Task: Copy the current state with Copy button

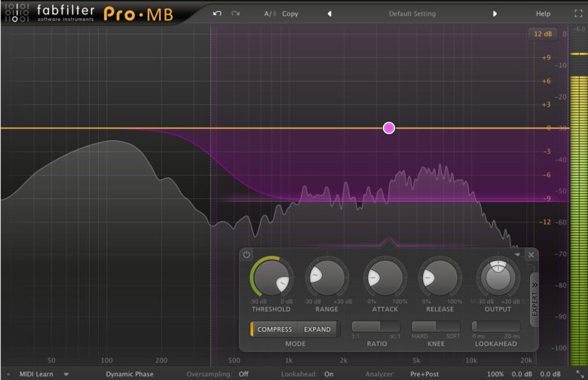Action: tap(290, 14)
